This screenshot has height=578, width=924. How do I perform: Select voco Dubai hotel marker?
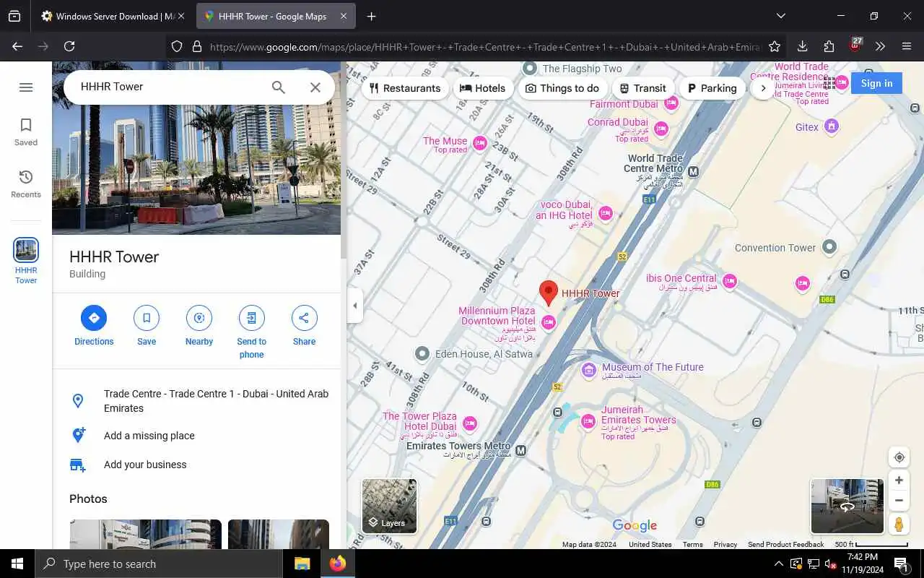606,213
